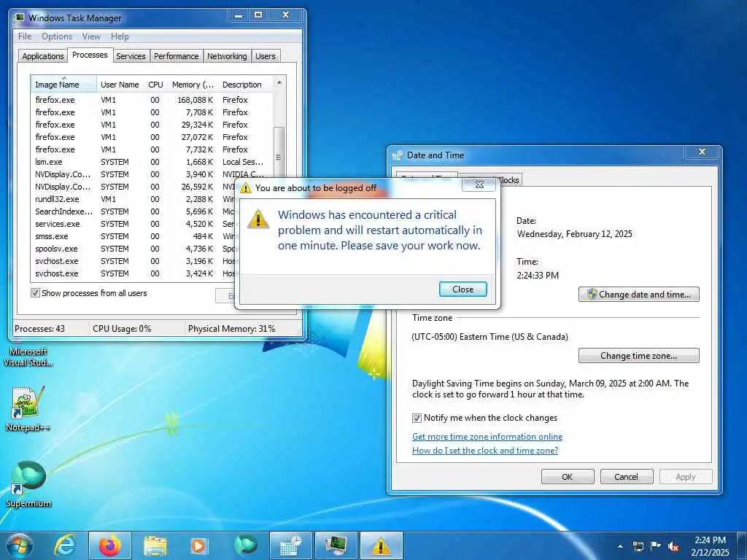Select the svchost.exe row using 3,424 K
The width and height of the screenshot is (747, 560).
[134, 273]
